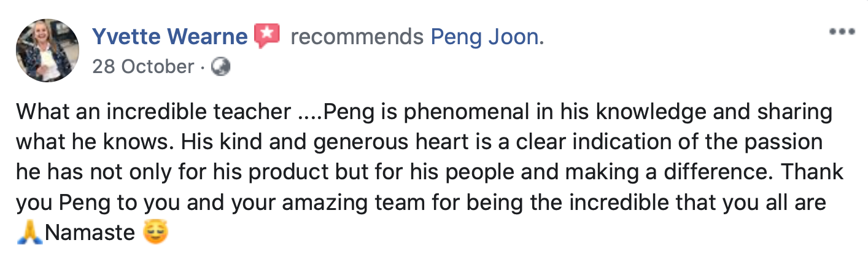Click the globe public audience icon
This screenshot has width=868, height=256.
point(220,67)
